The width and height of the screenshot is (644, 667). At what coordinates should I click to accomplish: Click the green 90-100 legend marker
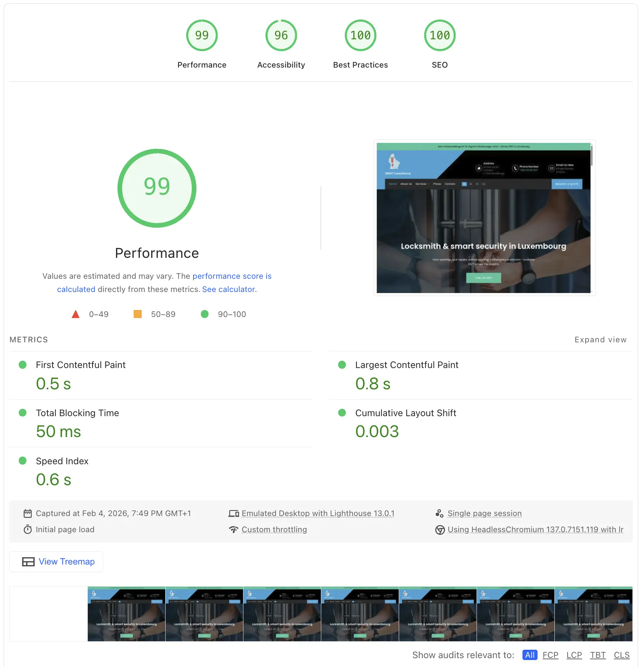[205, 314]
